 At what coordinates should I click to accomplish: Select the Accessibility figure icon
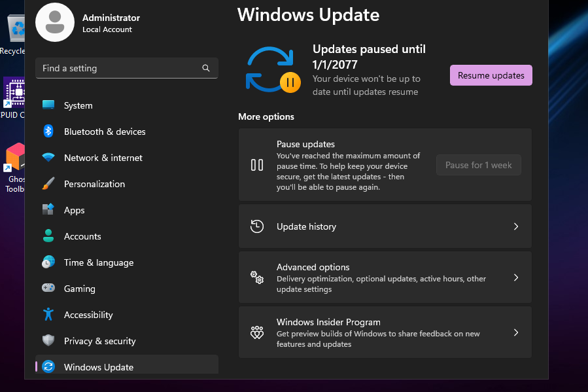pos(48,315)
